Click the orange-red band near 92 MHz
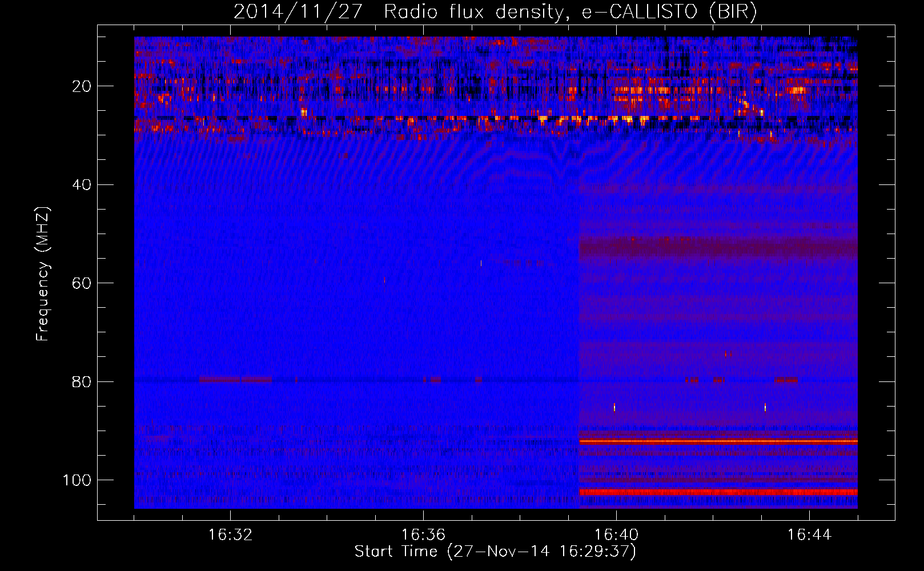The width and height of the screenshot is (924, 571). pos(718,441)
